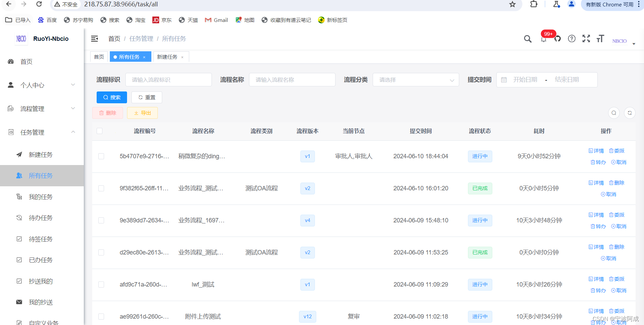Open sidebar item 待办任务

42,218
